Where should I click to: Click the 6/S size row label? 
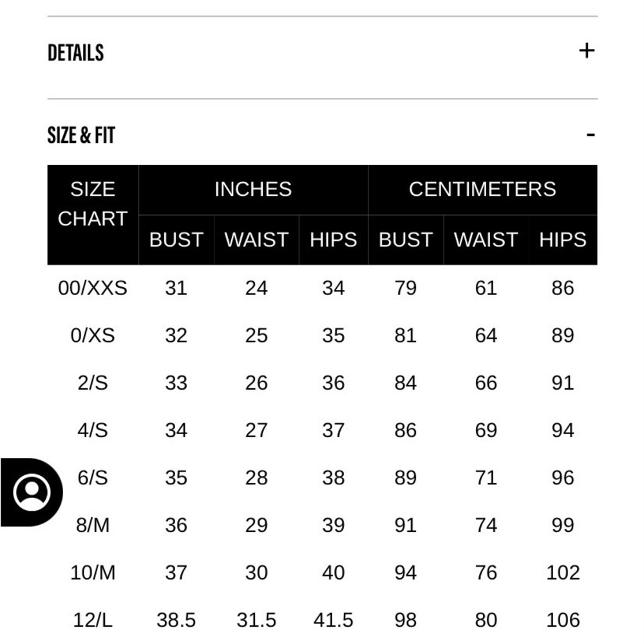pos(93,478)
